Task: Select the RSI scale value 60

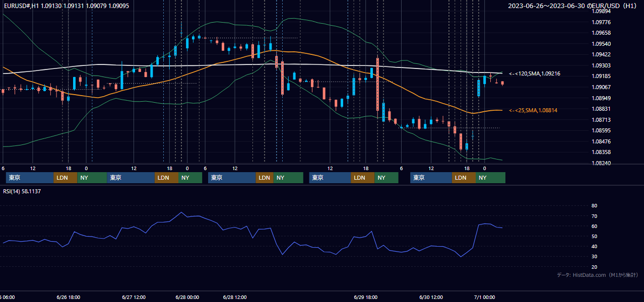Action: [595, 226]
